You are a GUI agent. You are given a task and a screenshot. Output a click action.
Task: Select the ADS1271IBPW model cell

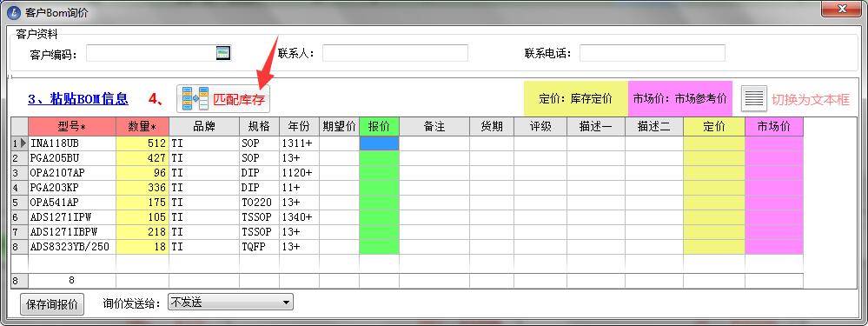coord(72,232)
